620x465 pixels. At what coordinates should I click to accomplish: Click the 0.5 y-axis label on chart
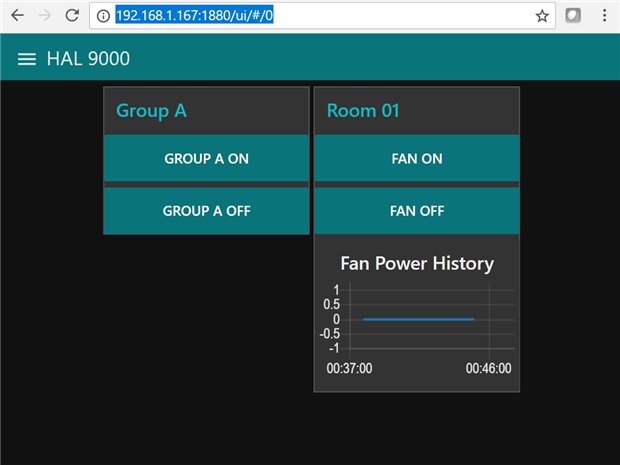(331, 304)
